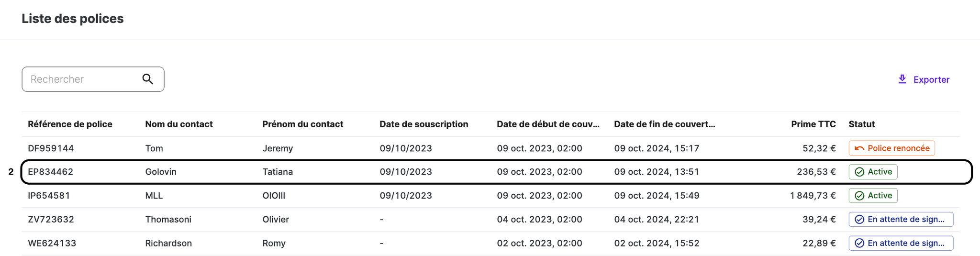The height and width of the screenshot is (256, 980).
Task: Click the checkmark icon in EP834462 Active badge
Action: click(x=859, y=172)
